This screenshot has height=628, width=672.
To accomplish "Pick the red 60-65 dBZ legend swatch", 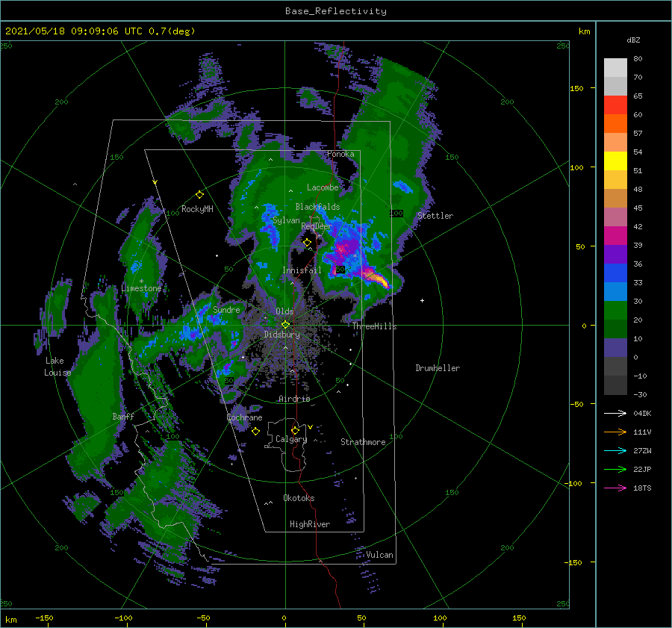I will tap(615, 105).
